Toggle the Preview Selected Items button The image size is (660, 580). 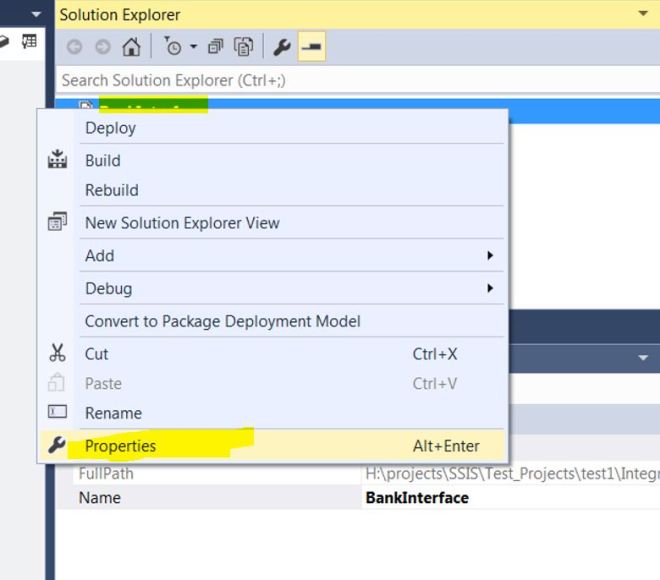311,47
